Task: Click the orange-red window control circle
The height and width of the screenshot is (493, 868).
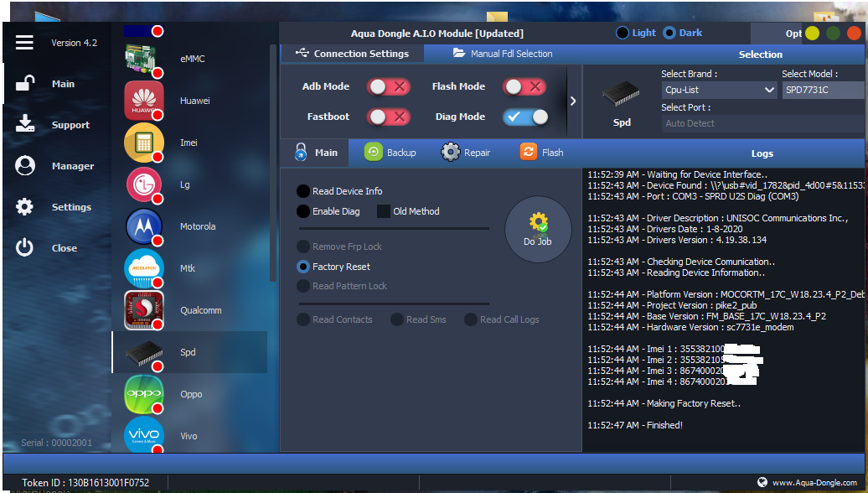Action: coord(854,34)
